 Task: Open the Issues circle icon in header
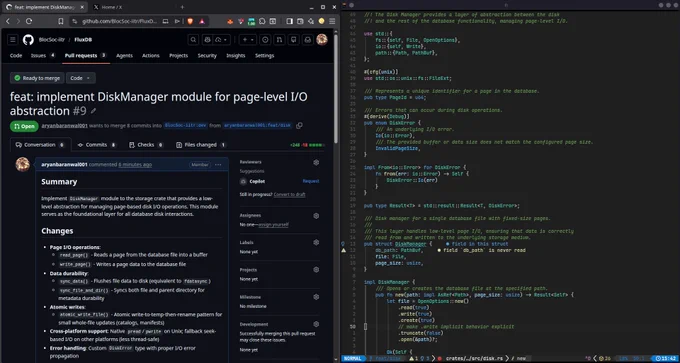pos(265,39)
